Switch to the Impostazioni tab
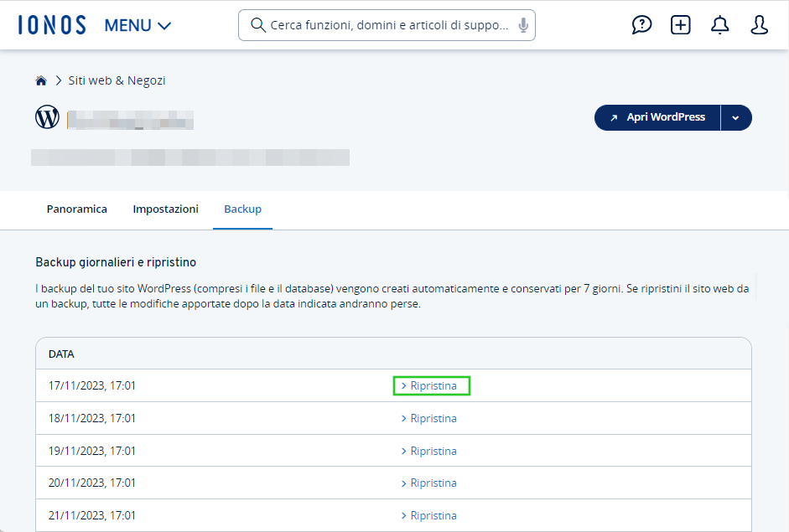Viewport: 789px width, 532px height. point(165,209)
